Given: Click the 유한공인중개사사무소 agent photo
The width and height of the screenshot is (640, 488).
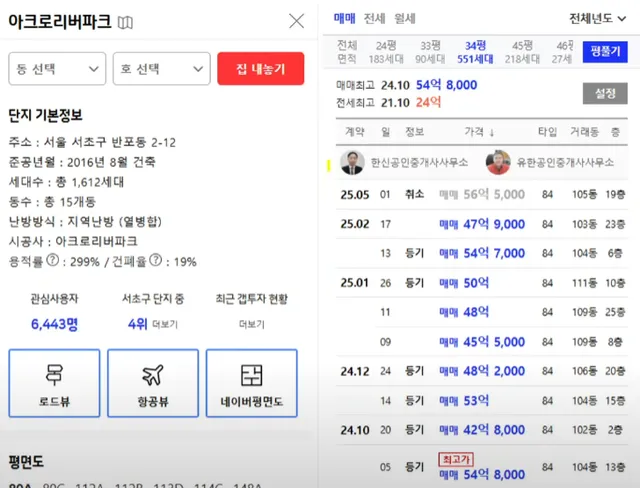Looking at the screenshot, I should click(x=498, y=162).
